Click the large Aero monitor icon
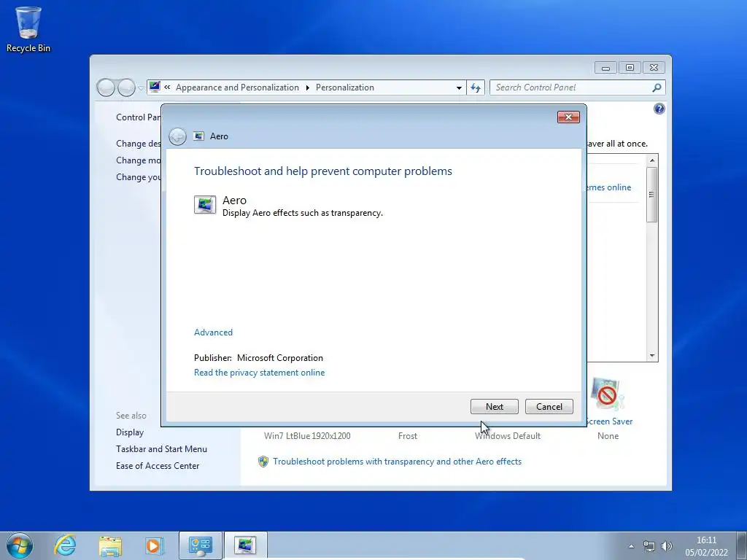 (x=205, y=205)
